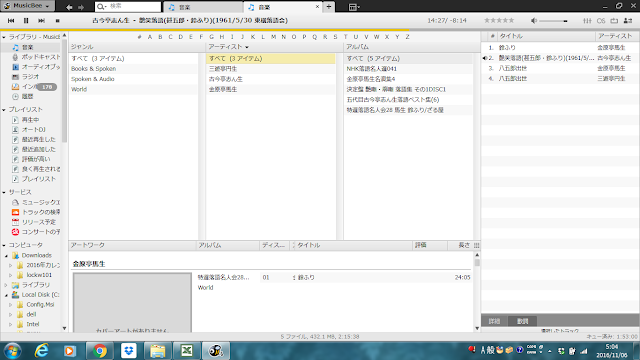Viewport: 640px width, 360px height.
Task: Collapse the Downloads folder
Action: point(7,256)
